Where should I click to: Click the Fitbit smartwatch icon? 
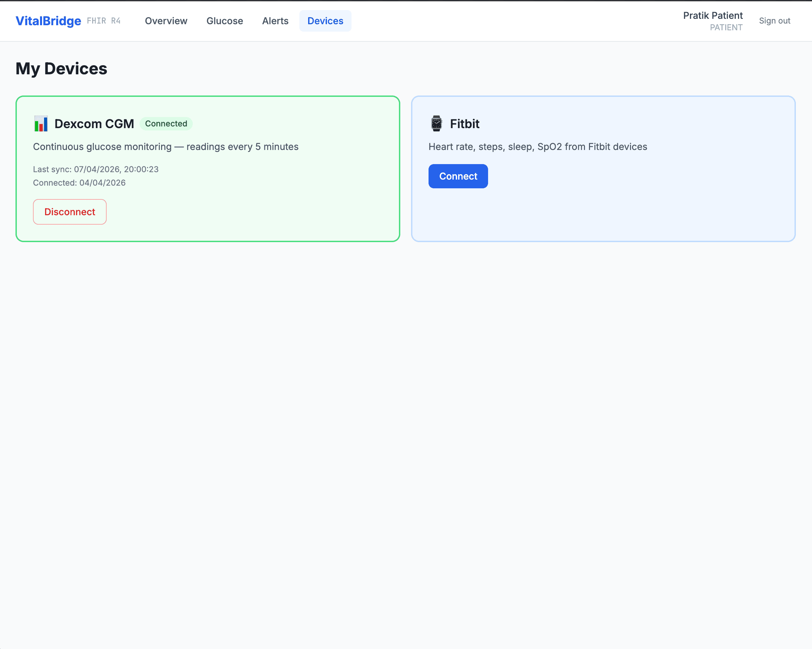(x=436, y=123)
